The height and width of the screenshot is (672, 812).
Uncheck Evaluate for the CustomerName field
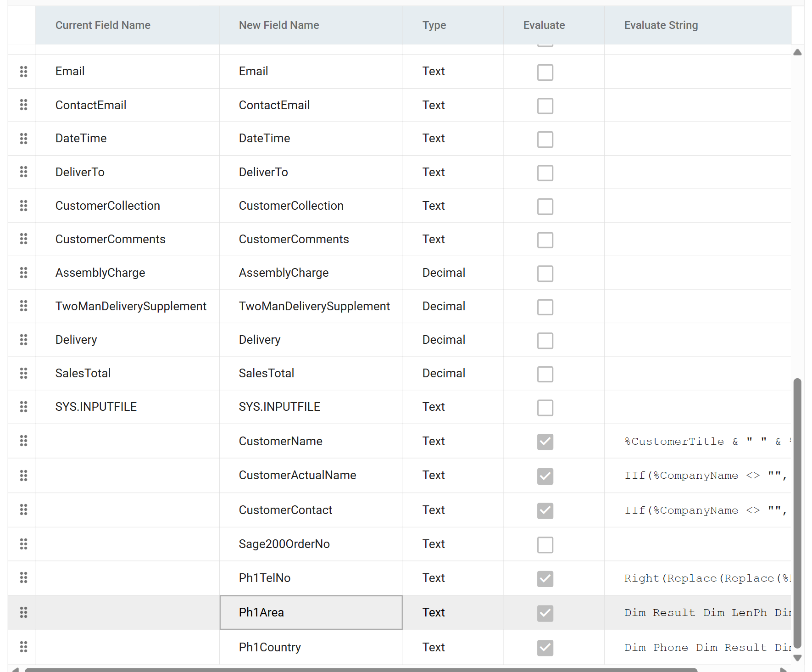tap(545, 442)
